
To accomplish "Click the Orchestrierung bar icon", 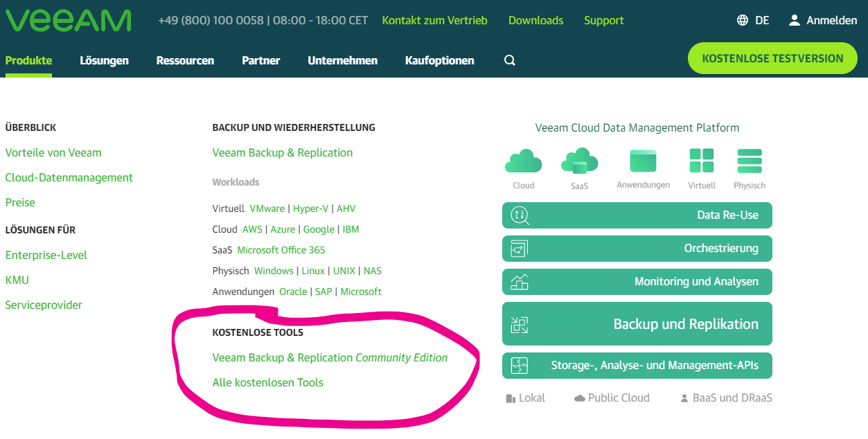I will click(519, 249).
